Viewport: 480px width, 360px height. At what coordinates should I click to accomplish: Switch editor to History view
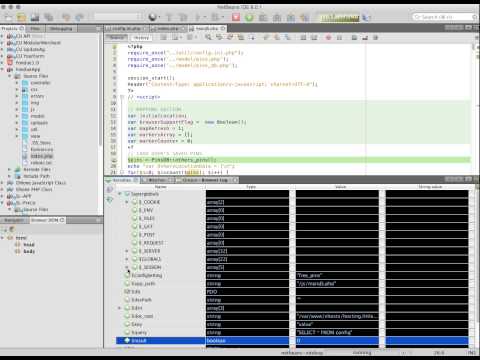point(141,37)
